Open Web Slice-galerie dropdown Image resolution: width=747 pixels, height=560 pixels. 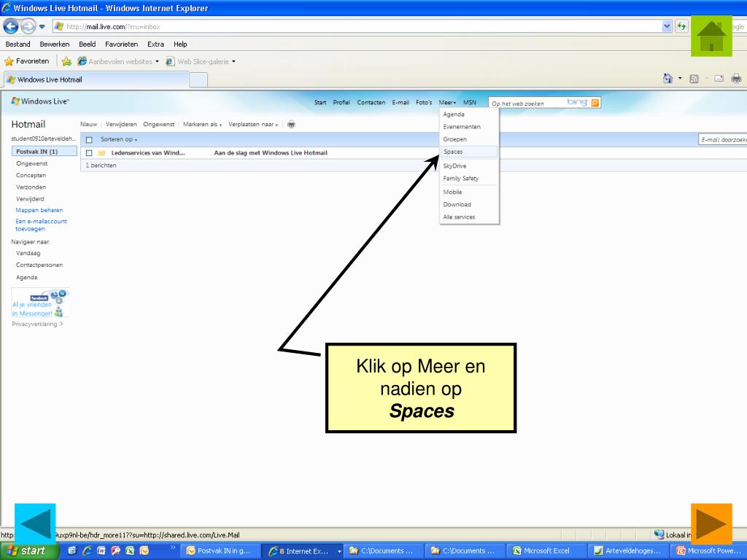coord(201,61)
